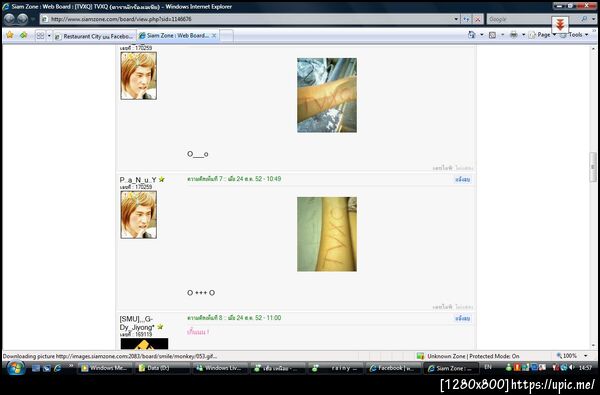This screenshot has height=395, width=600.
Task: Expand the zoom level dropdown arrow
Action: coord(585,356)
